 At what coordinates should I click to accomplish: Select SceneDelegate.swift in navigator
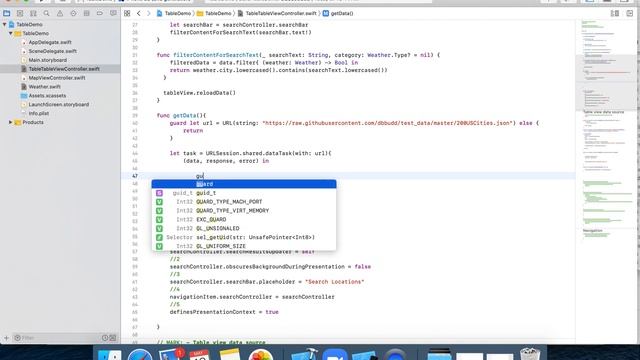pos(53,51)
